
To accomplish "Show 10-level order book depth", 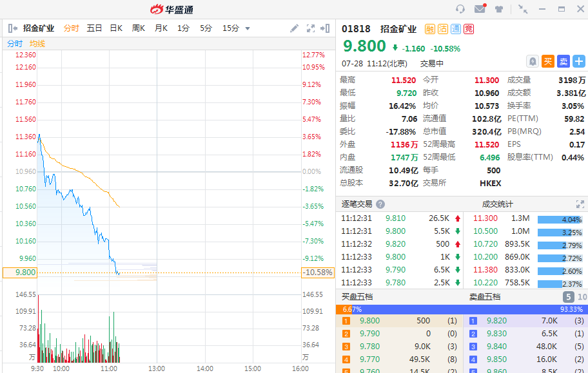I will (582, 297).
